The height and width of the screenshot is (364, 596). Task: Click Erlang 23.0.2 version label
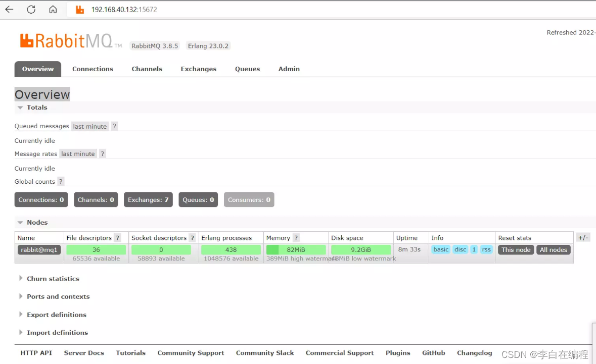point(208,46)
